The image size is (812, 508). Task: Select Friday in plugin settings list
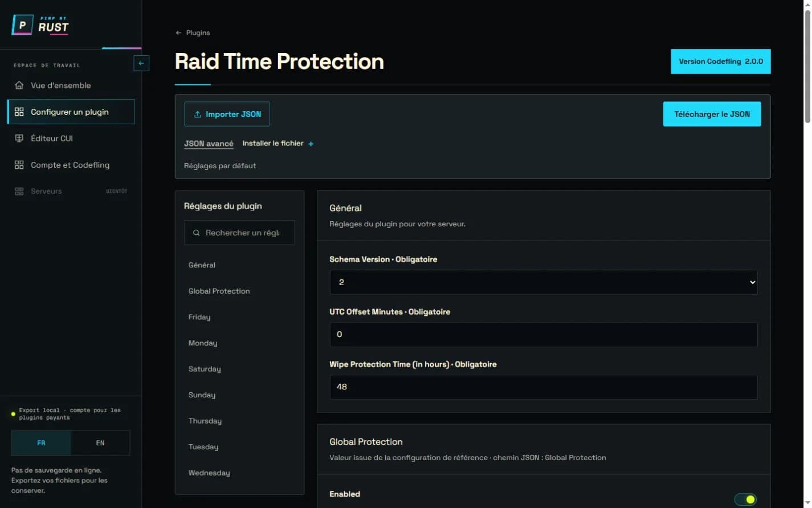point(239,317)
